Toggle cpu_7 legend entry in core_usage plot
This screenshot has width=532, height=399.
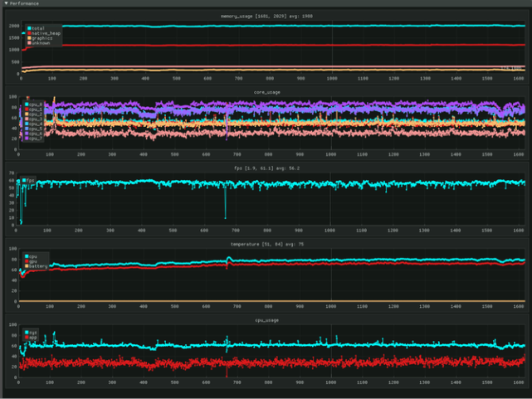(35, 139)
